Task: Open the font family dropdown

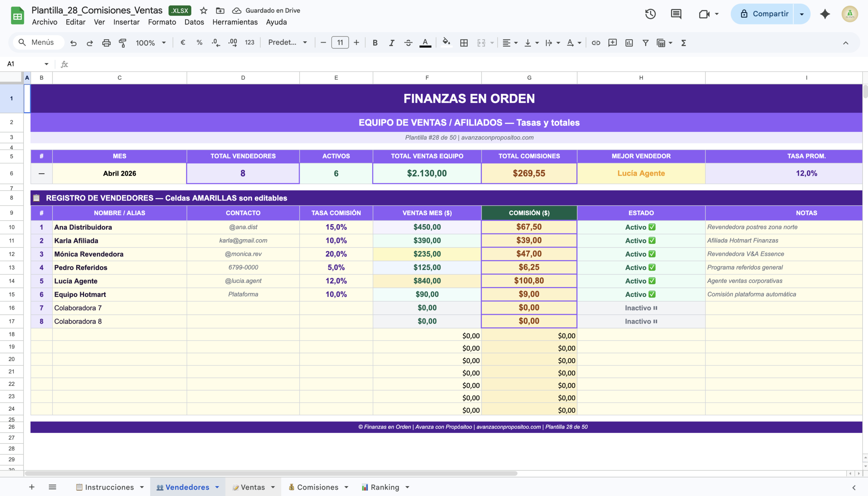Action: 287,43
